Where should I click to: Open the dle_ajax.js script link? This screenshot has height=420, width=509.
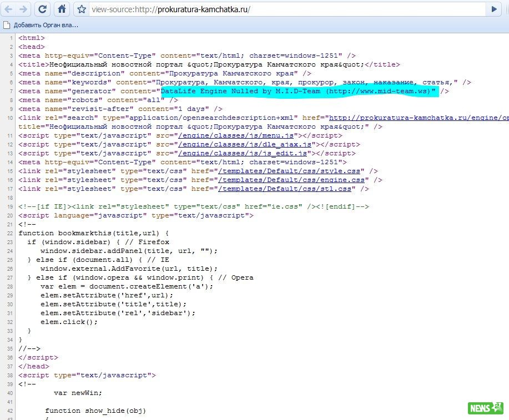(245, 144)
